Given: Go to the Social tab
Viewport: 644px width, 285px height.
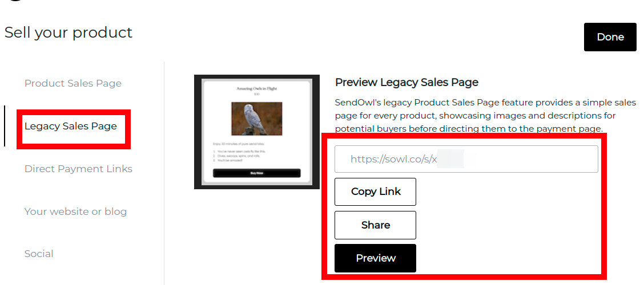Looking at the screenshot, I should (39, 254).
